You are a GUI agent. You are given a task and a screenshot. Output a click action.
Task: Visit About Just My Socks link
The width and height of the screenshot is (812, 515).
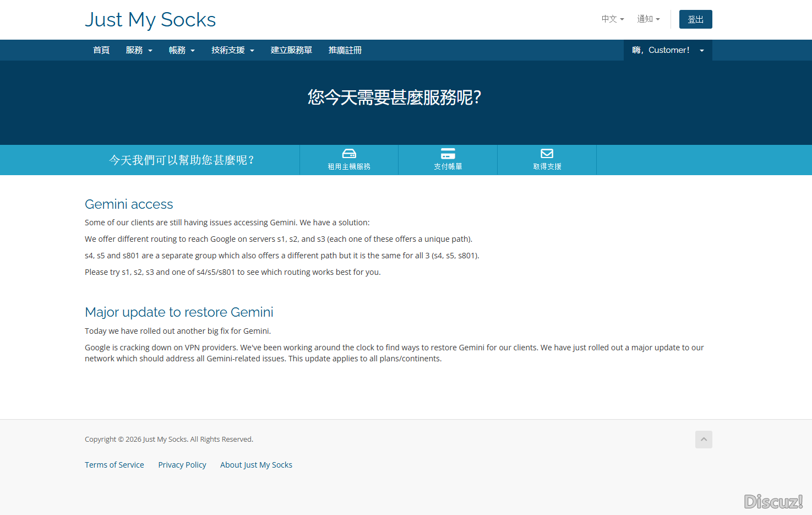coord(256,465)
